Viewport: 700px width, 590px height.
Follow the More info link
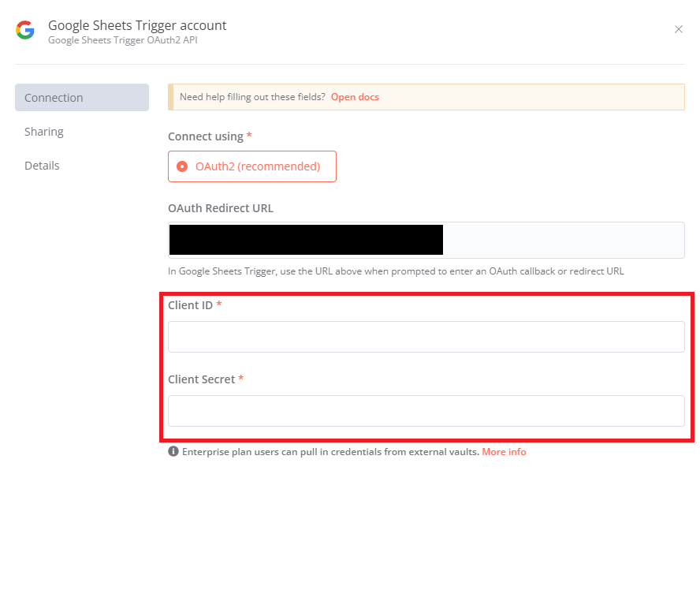(x=504, y=451)
